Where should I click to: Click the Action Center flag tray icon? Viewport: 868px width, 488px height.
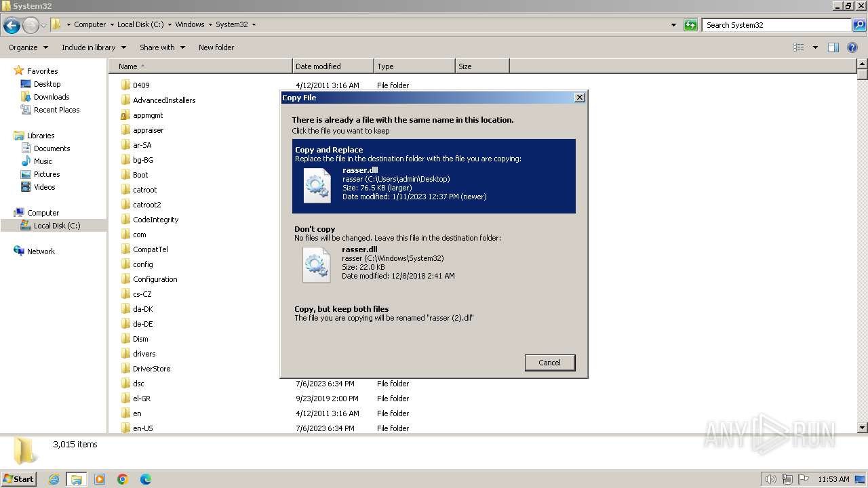[x=804, y=479]
